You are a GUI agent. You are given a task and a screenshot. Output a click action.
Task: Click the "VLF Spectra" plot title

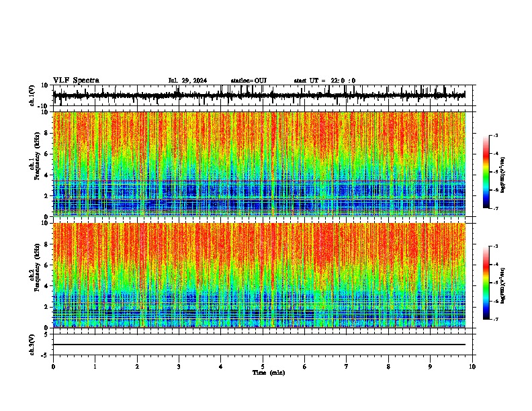[x=76, y=81]
